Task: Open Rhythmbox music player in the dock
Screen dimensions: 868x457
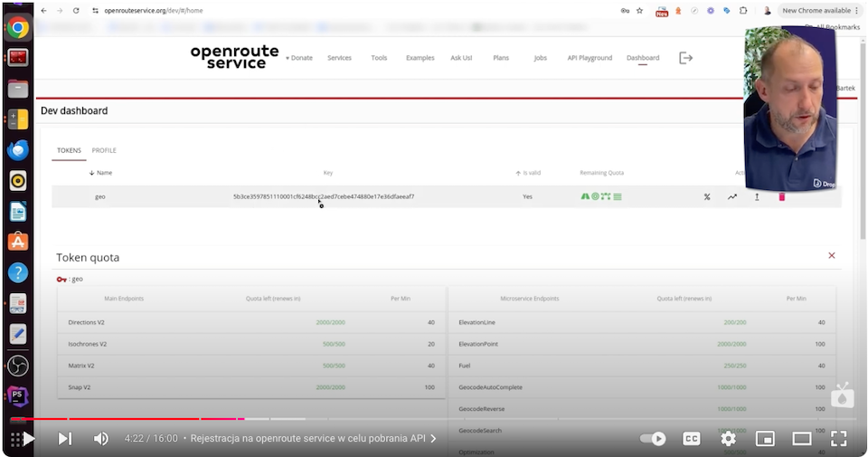Action: pyautogui.click(x=18, y=181)
